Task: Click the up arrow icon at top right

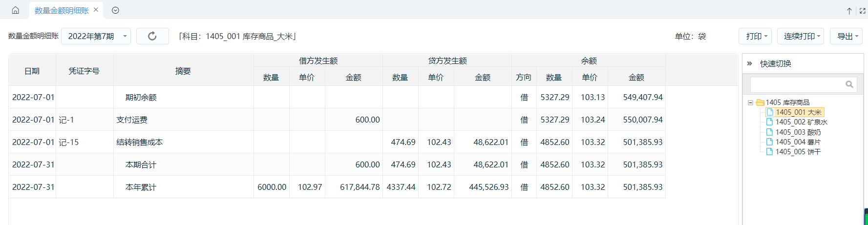Action: [849, 11]
